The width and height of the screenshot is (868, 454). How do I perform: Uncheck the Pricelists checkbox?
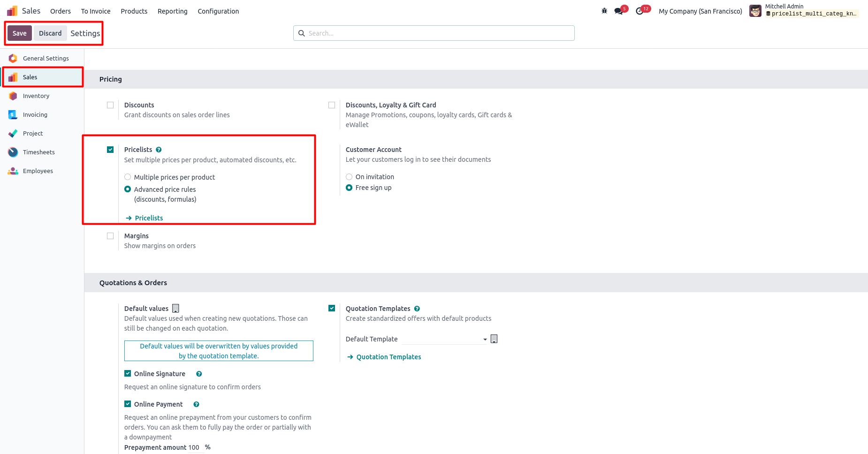click(110, 150)
